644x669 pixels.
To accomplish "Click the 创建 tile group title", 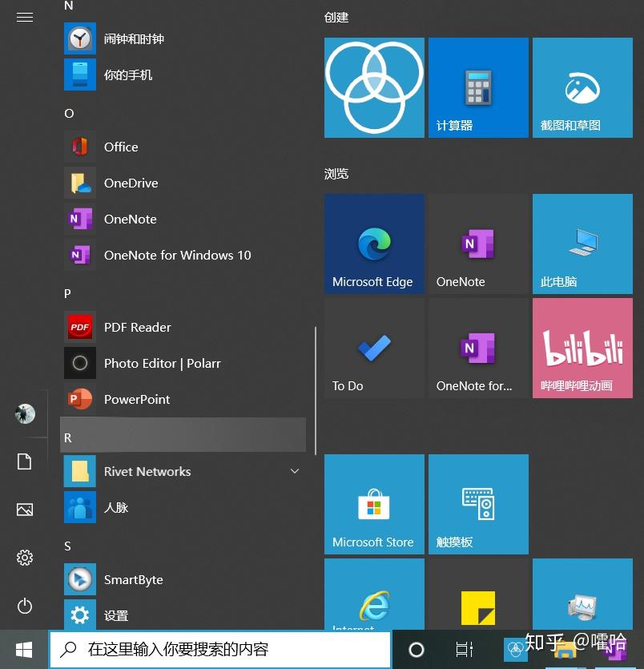I will pos(336,17).
